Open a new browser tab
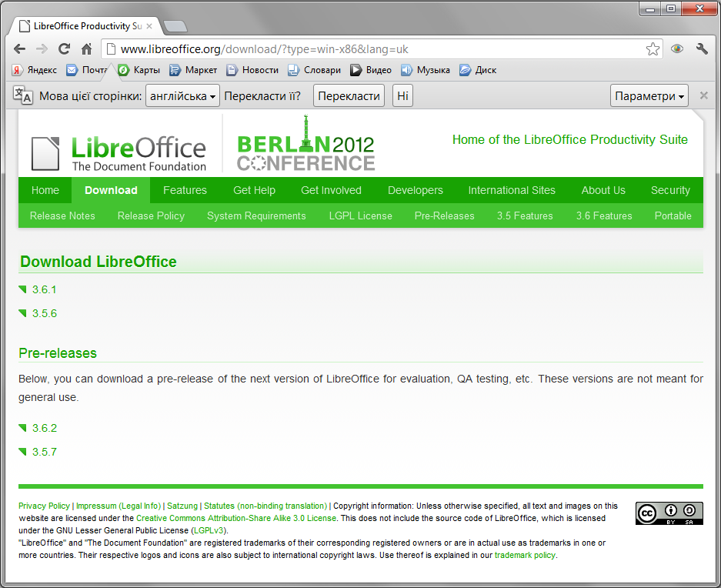 point(175,27)
